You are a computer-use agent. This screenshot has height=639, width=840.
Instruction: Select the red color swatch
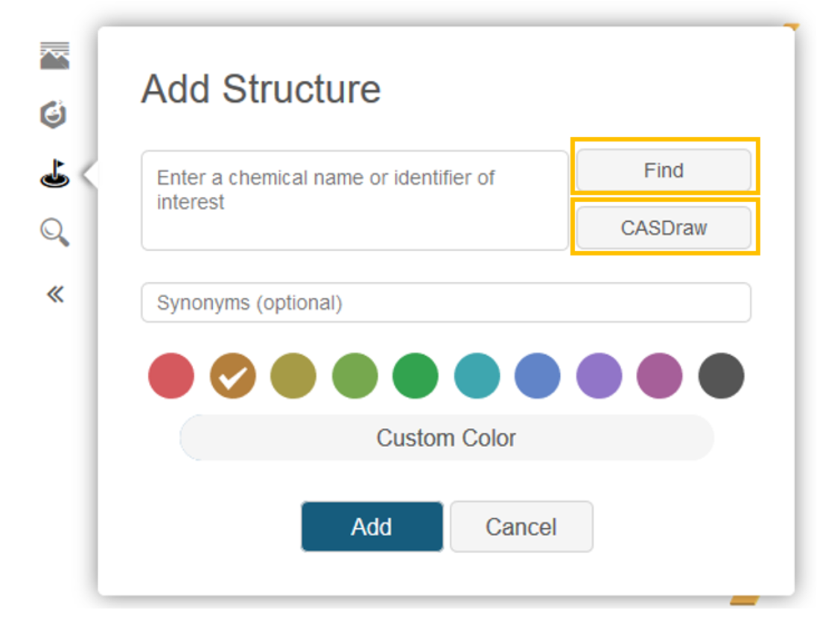tap(171, 375)
